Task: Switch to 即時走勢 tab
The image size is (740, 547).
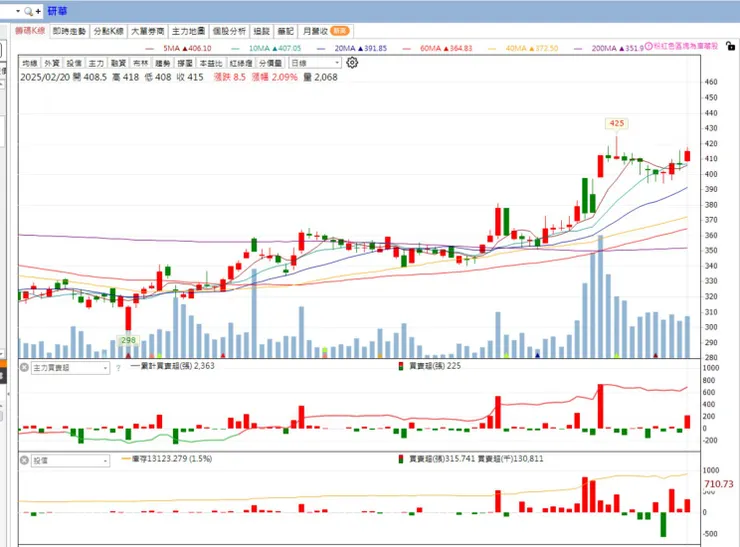Action: coord(69,31)
